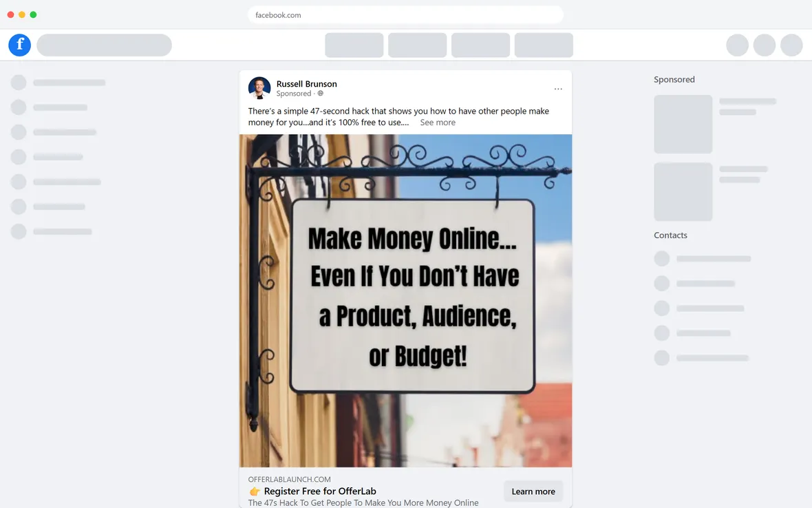This screenshot has width=812, height=508.
Task: Click the Learn more button
Action: pos(533,491)
